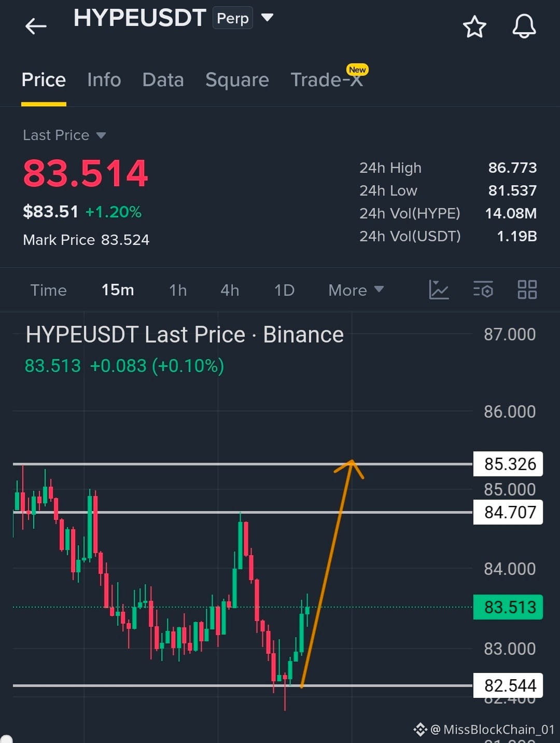Tap the Mark Price 83.524 value
Screen dimensions: 560x743
tap(125, 240)
